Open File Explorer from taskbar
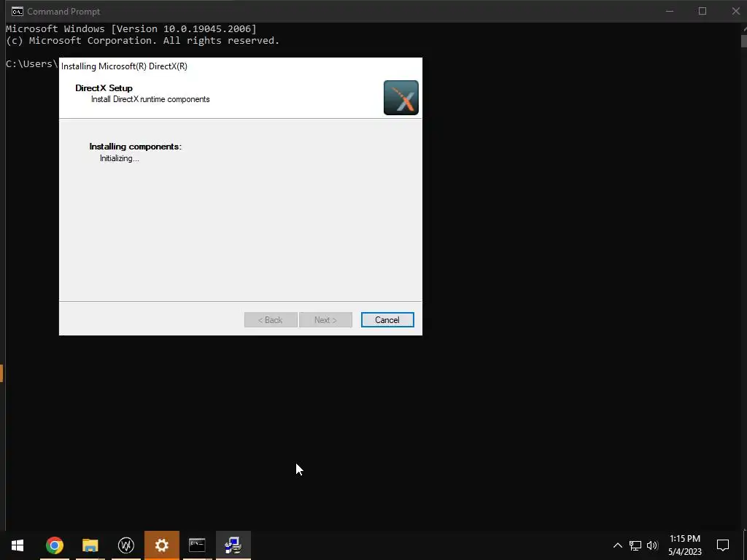This screenshot has width=747, height=560. click(90, 545)
